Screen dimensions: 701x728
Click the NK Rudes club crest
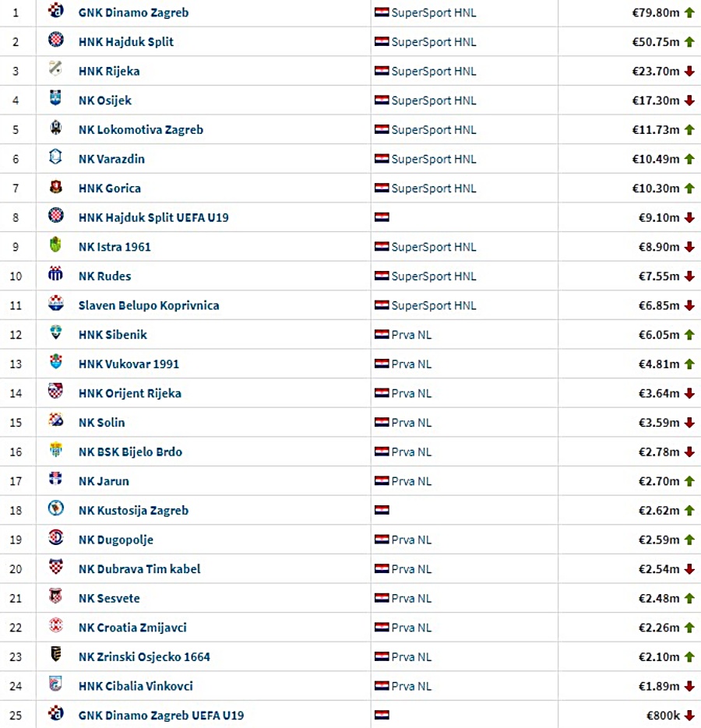pos(56,273)
